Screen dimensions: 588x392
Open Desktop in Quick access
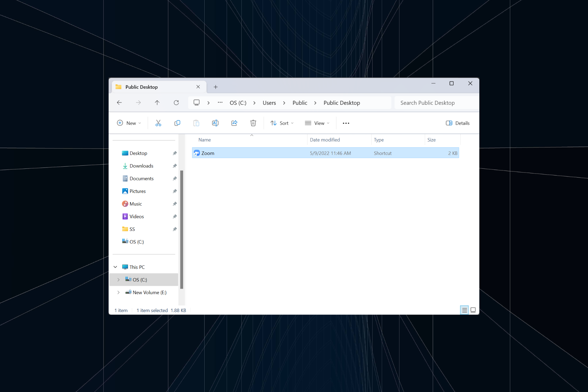click(138, 153)
